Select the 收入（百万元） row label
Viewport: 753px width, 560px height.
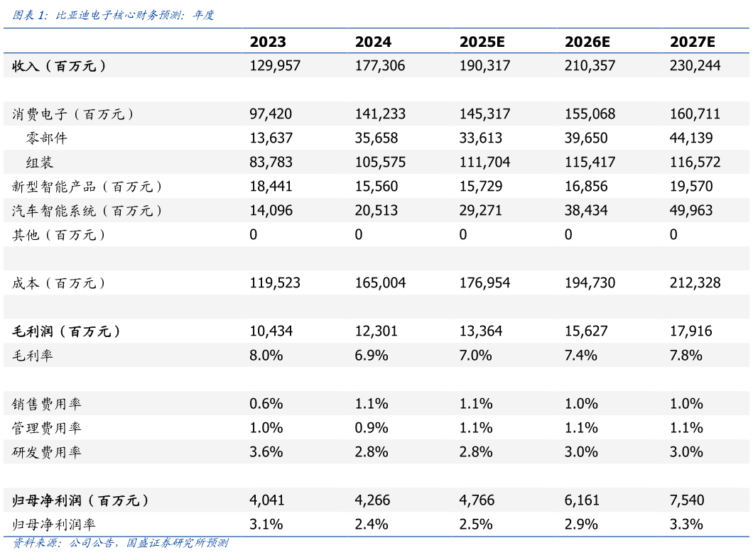[x=60, y=66]
